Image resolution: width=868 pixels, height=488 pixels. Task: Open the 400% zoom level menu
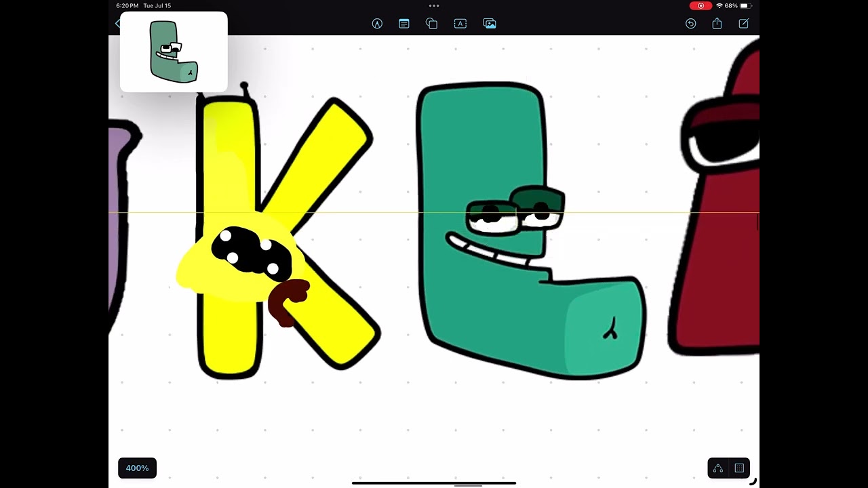pos(137,468)
